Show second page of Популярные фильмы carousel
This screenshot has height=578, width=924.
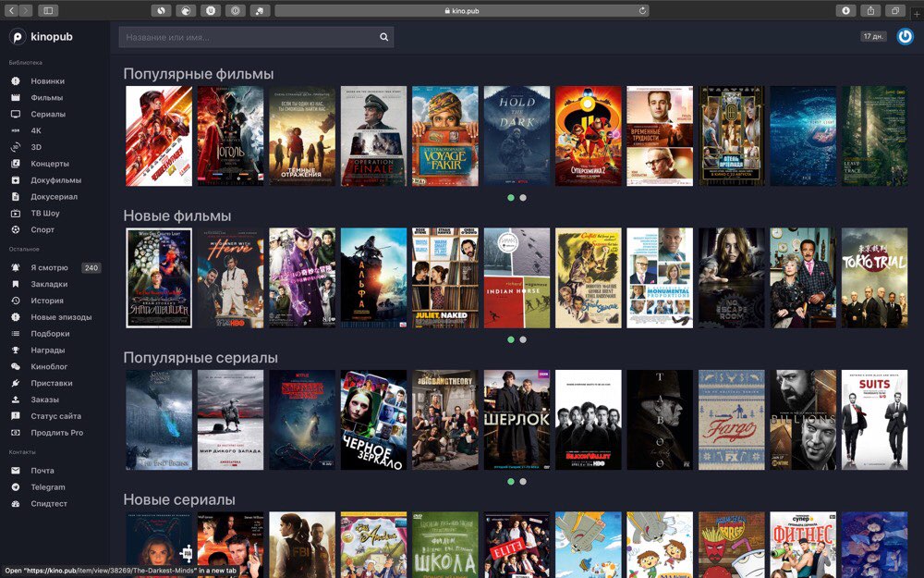(523, 198)
